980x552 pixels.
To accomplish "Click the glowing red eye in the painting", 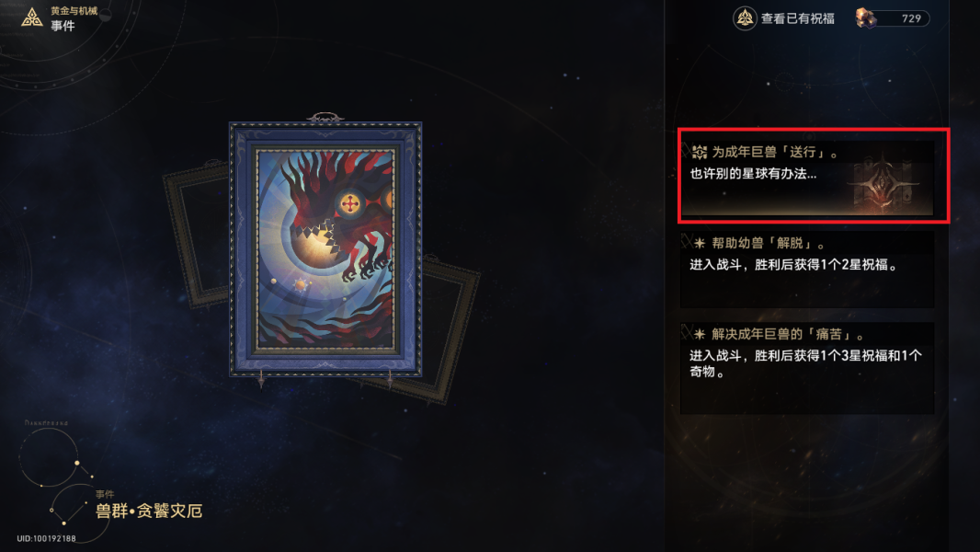I will pos(350,204).
